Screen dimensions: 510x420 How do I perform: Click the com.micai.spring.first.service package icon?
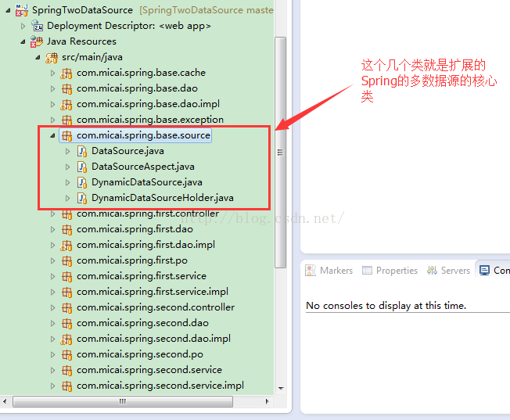pyautogui.click(x=67, y=277)
